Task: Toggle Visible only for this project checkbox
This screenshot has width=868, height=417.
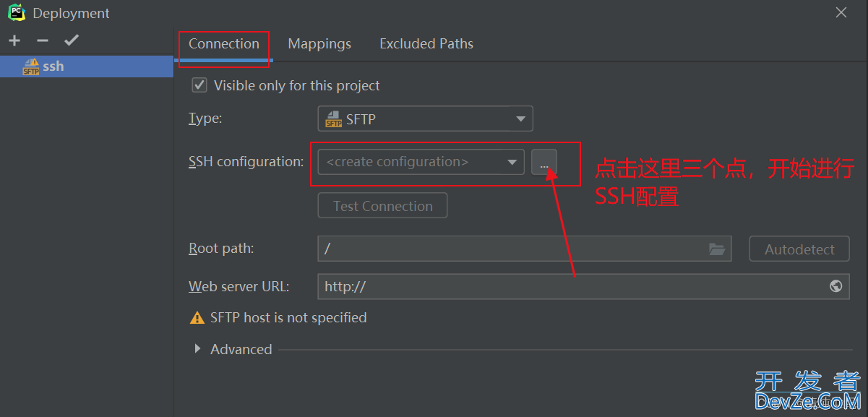Action: pyautogui.click(x=199, y=85)
